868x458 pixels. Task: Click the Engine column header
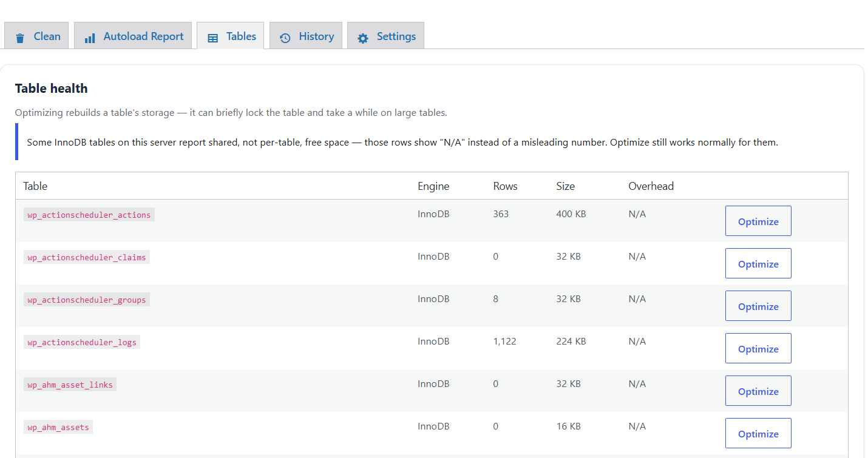point(433,186)
